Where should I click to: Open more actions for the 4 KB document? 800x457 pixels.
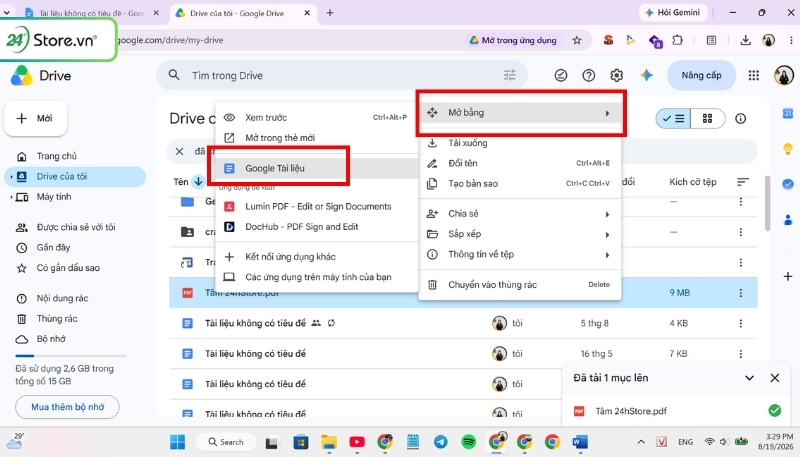[x=741, y=323]
